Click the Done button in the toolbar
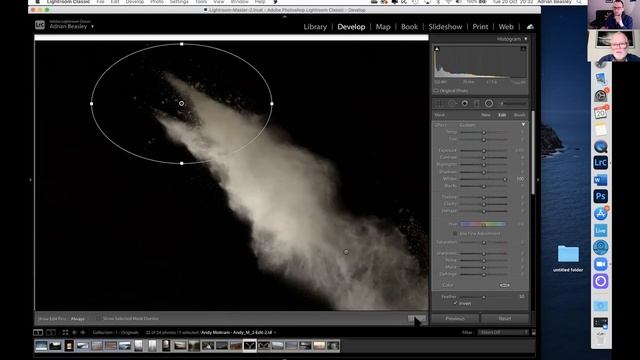This screenshot has height=360, width=640. tap(417, 318)
